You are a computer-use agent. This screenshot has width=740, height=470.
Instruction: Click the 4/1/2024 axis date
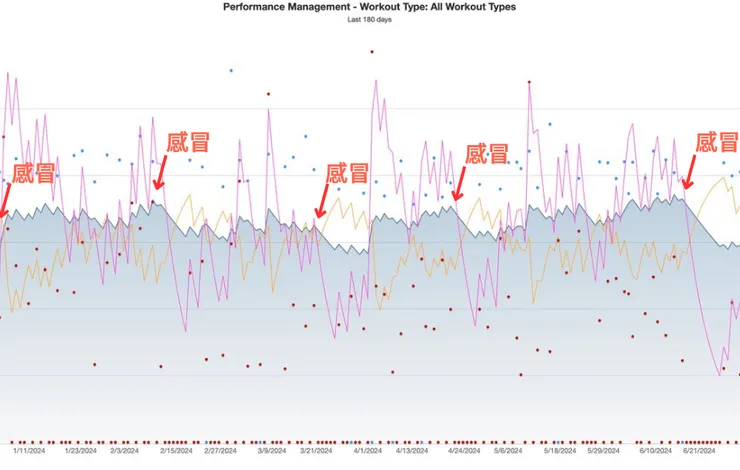pos(368,451)
